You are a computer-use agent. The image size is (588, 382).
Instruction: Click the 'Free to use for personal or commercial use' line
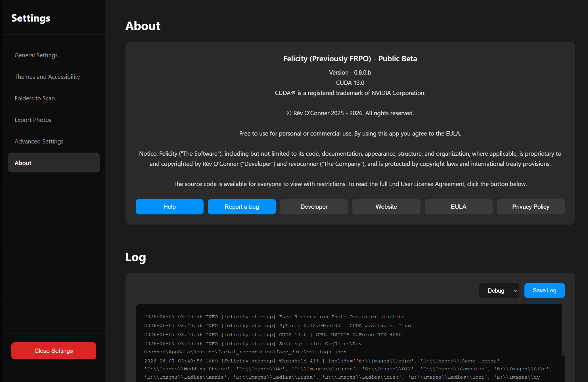coord(350,134)
